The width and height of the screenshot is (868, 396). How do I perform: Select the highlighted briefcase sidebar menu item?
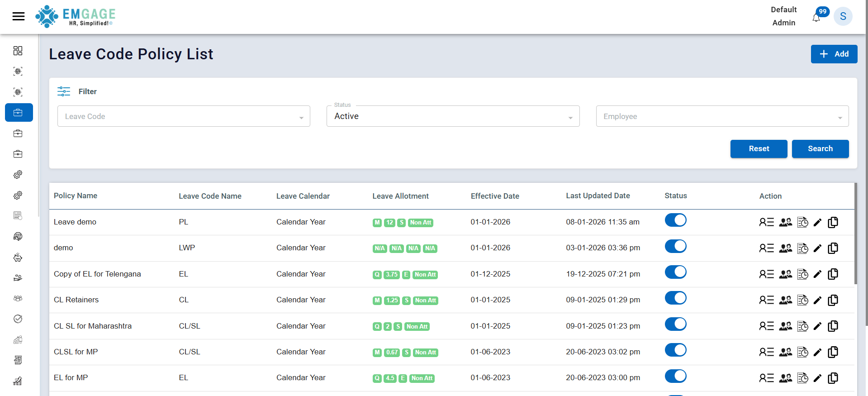19,113
